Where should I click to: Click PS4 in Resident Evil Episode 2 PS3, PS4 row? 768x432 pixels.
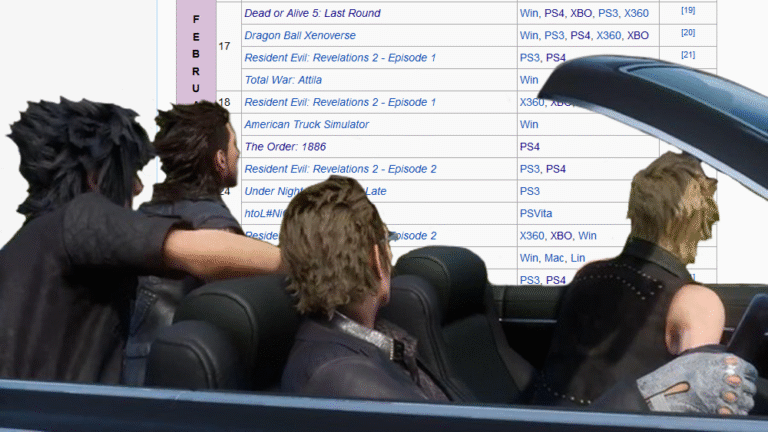(x=556, y=169)
